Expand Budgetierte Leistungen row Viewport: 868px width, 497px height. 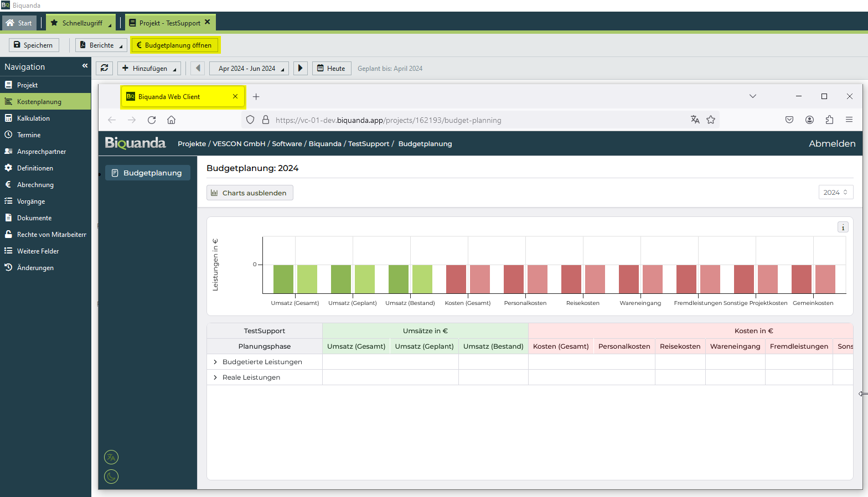coord(215,362)
